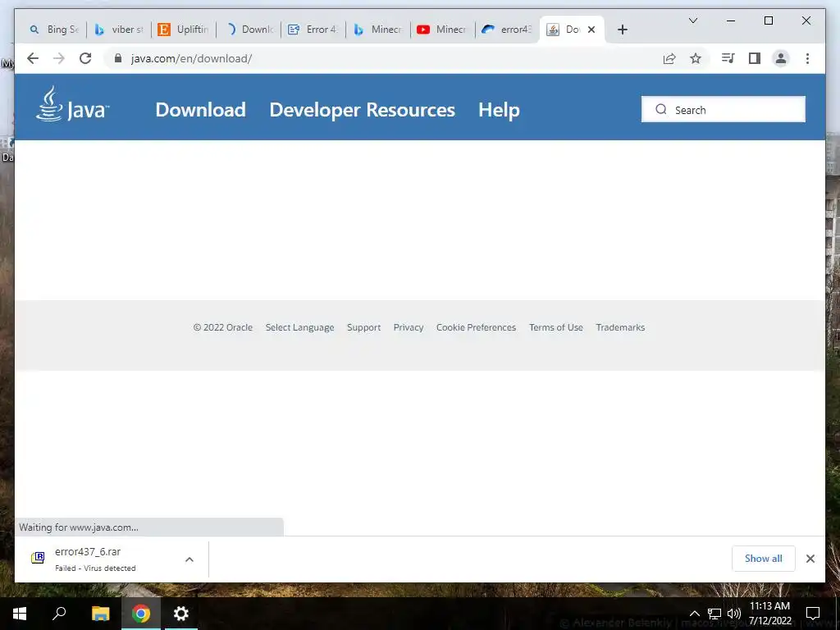Viewport: 840px width, 630px height.
Task: Maximize the Chrome window
Action: pyautogui.click(x=768, y=21)
